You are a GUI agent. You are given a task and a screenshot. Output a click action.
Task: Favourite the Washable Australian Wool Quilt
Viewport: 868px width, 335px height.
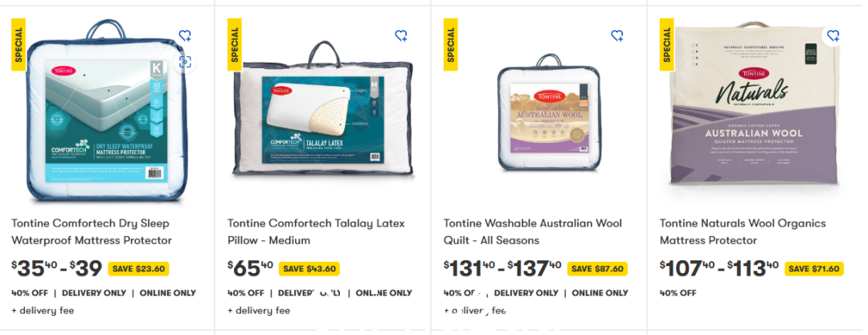[x=616, y=36]
